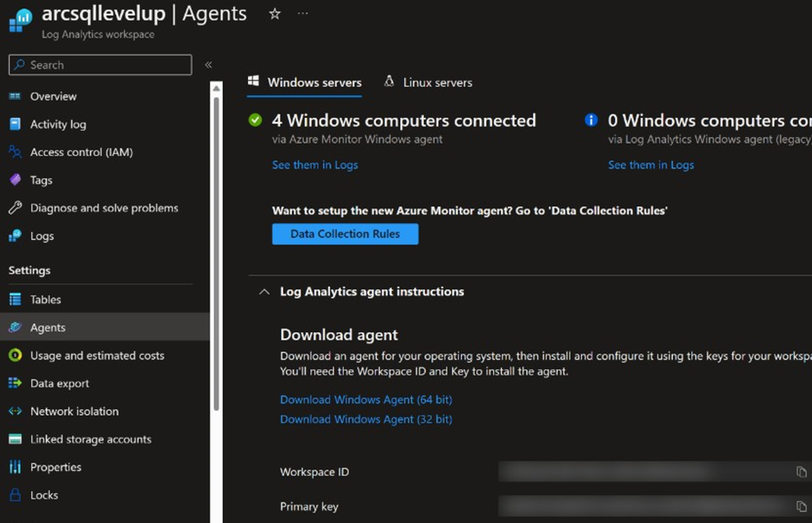Collapse the sidebar with double chevron

(208, 65)
